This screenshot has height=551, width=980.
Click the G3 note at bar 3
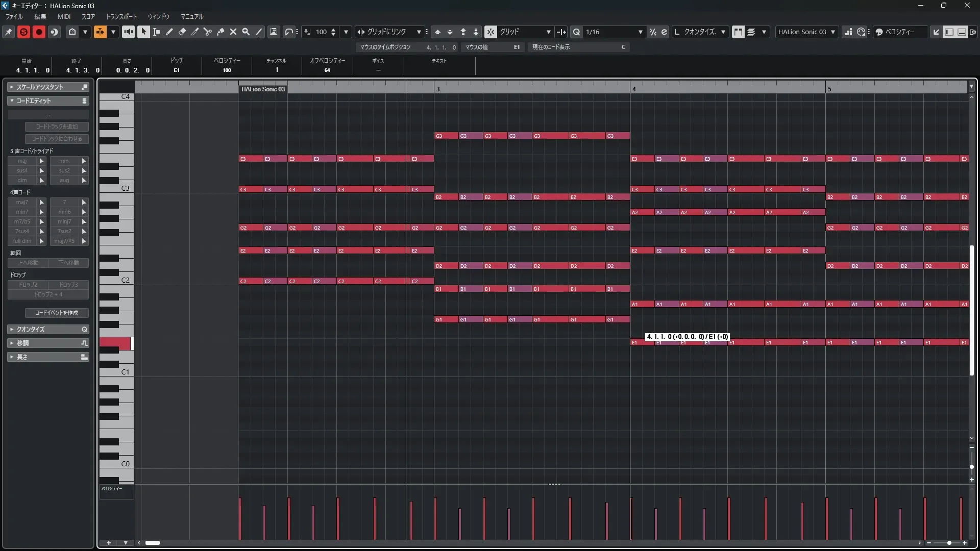[x=446, y=136]
